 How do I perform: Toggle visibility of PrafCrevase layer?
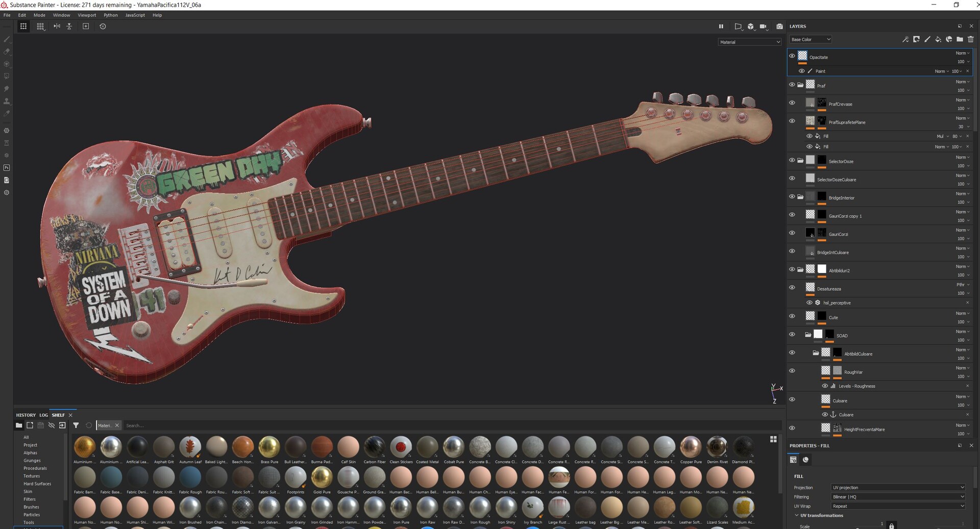tap(792, 103)
